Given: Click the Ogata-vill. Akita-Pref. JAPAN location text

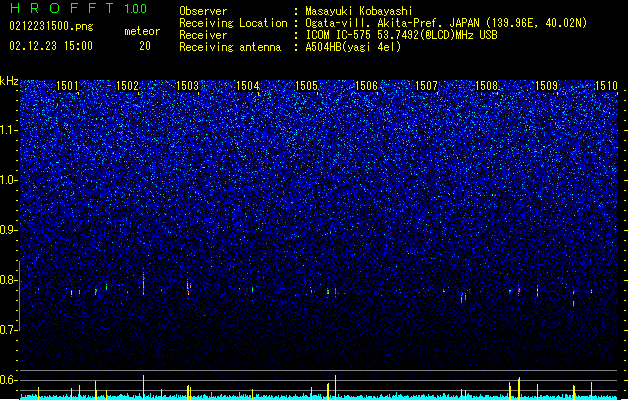Looking at the screenshot, I should (x=446, y=23).
